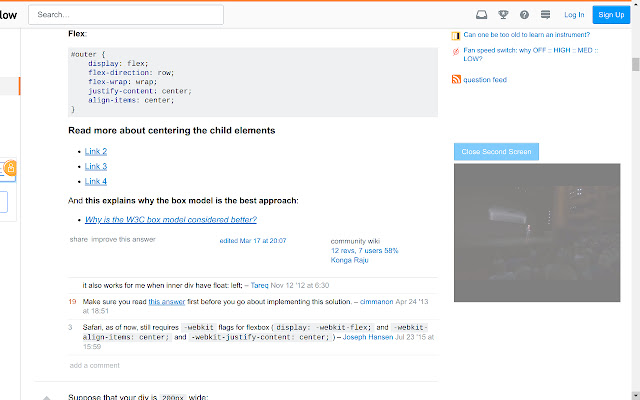
Task: Open Joseph Hansen's user profile
Action: (x=368, y=337)
